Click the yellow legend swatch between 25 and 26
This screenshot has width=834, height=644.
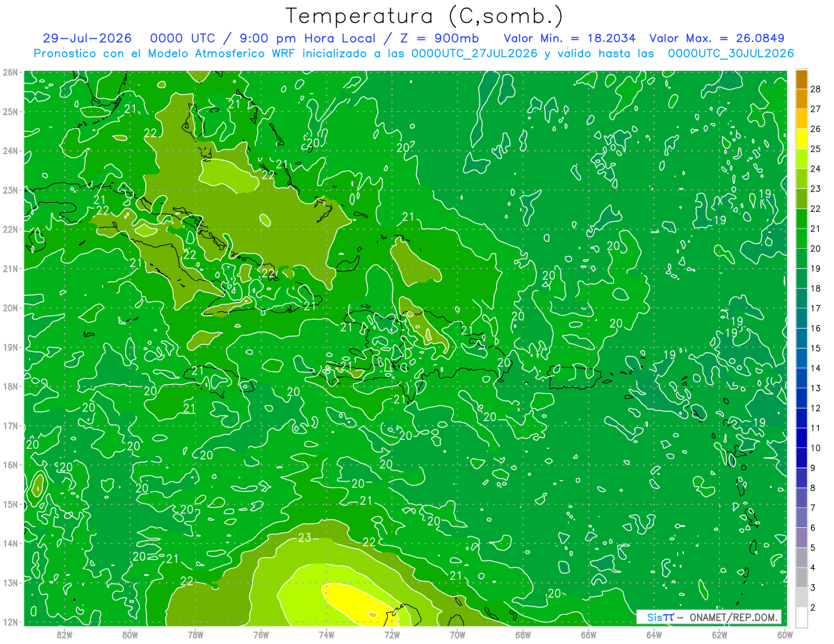pyautogui.click(x=801, y=138)
